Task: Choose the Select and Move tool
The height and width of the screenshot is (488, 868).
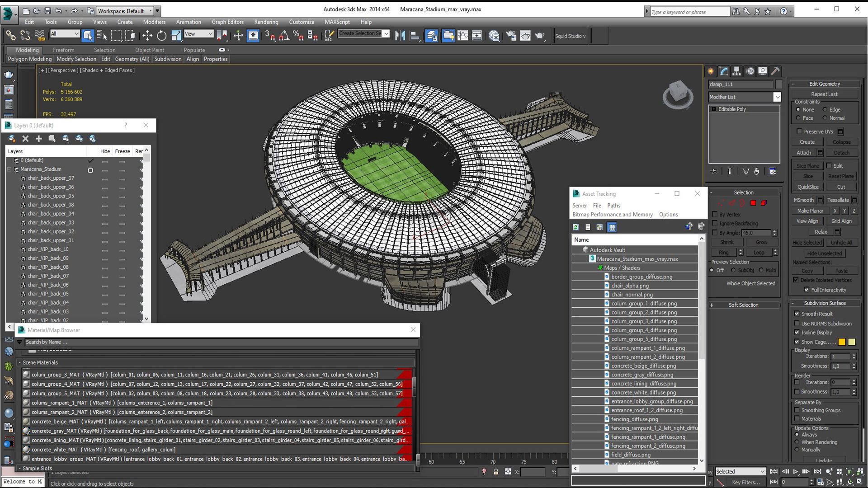Action: pos(147,35)
